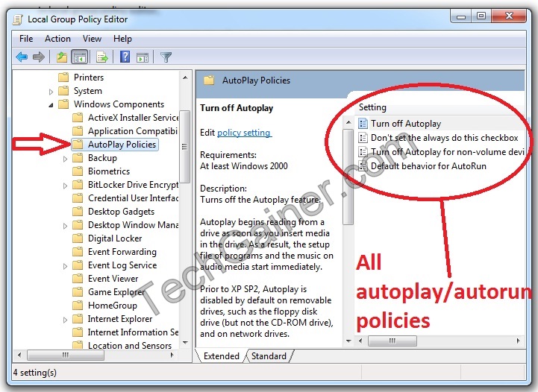The width and height of the screenshot is (538, 392).
Task: Switch to the Standard tab
Action: point(268,356)
